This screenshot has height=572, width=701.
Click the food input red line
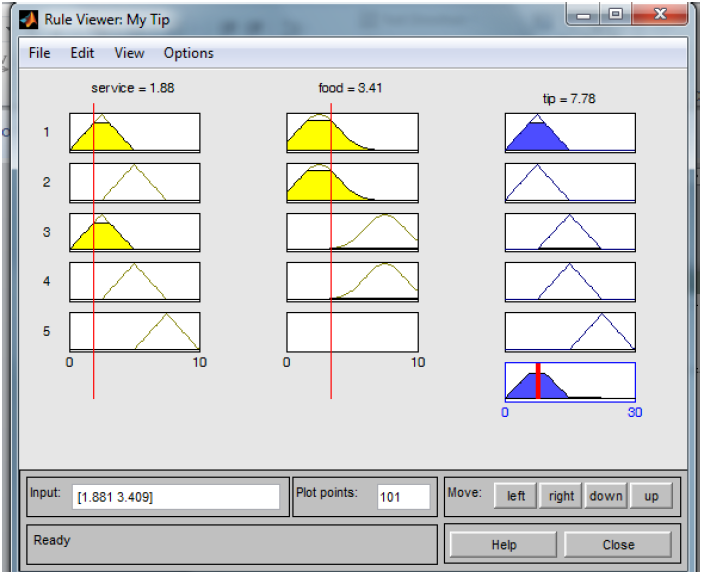click(331, 250)
